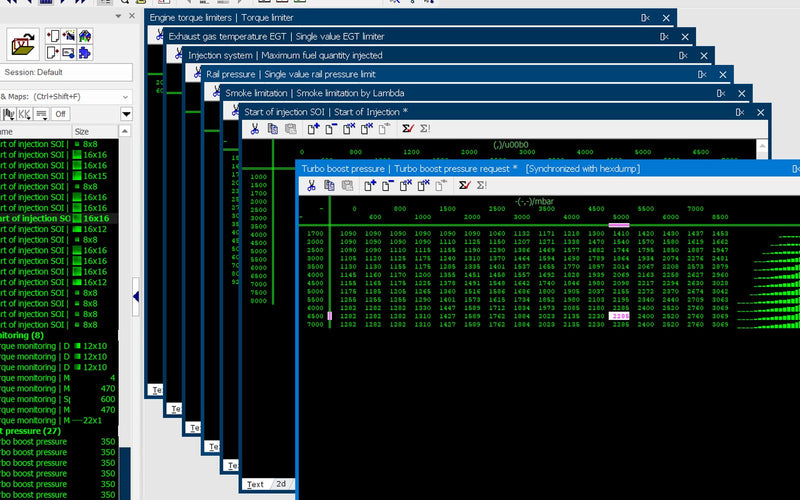Open the lines sort dropdown button
Viewport: 800px width, 500px height.
tap(42, 114)
